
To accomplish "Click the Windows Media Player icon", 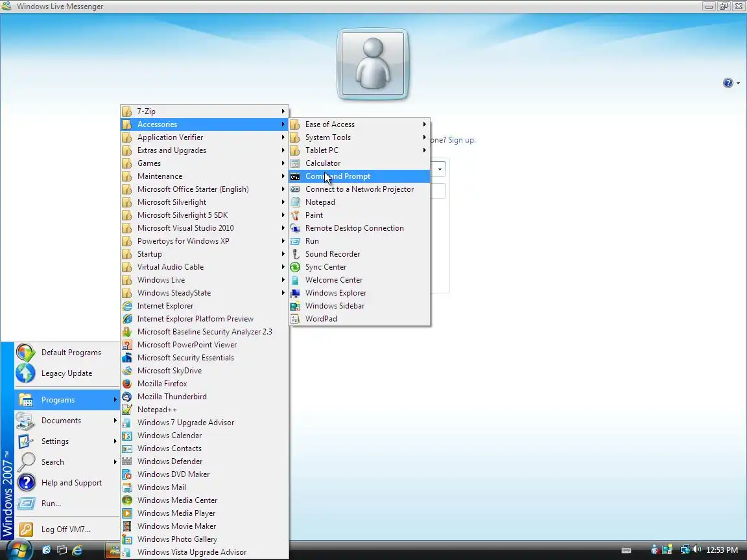I will point(127,513).
